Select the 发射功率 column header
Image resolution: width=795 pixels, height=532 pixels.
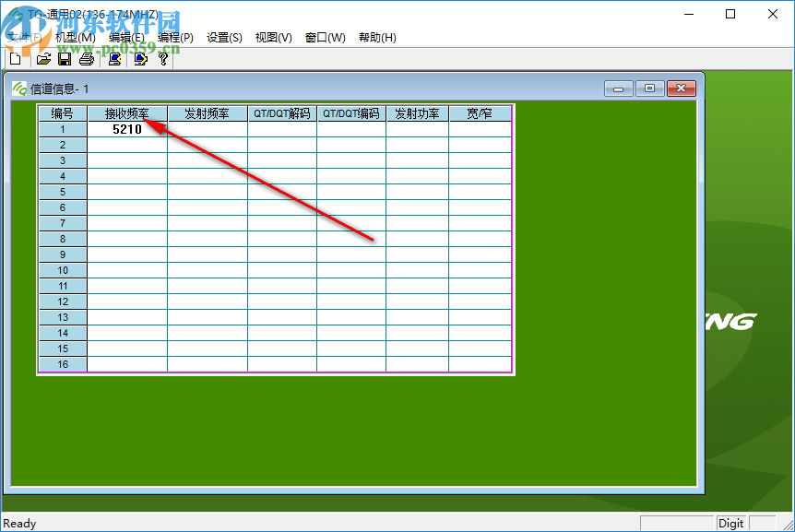[417, 113]
